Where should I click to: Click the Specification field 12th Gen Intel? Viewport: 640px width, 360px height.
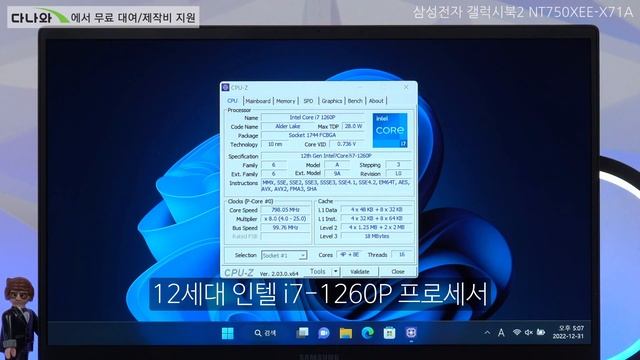tap(336, 156)
